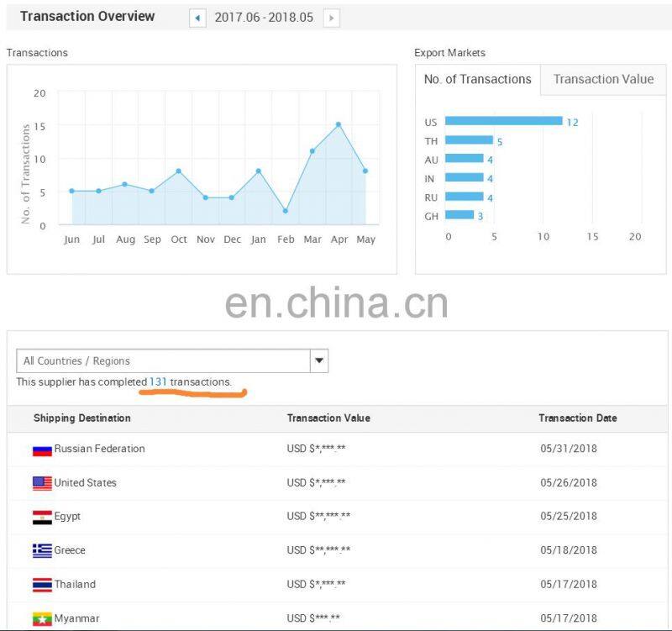Click the Russian Federation flag icon
672x631 pixels.
42,450
